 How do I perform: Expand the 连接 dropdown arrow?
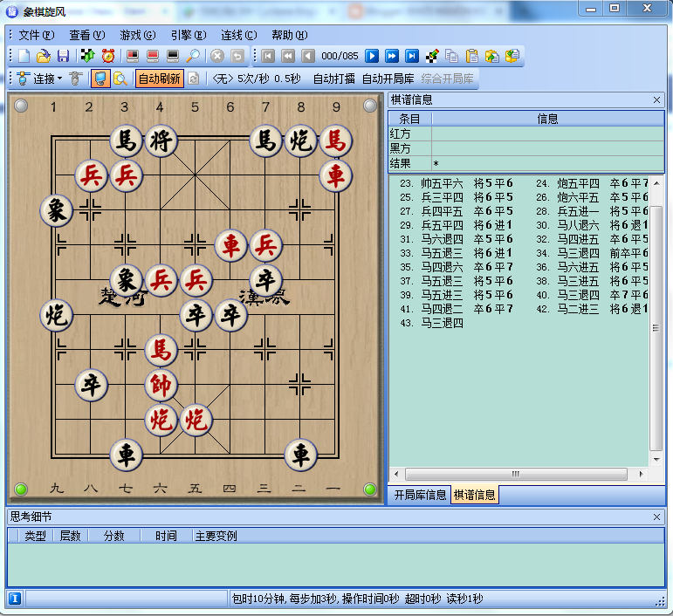click(60, 79)
